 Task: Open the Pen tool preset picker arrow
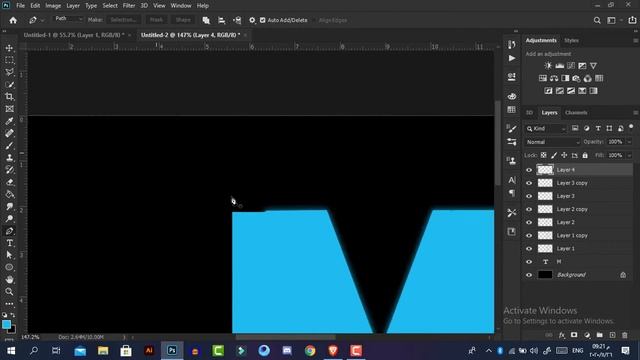[x=42, y=20]
